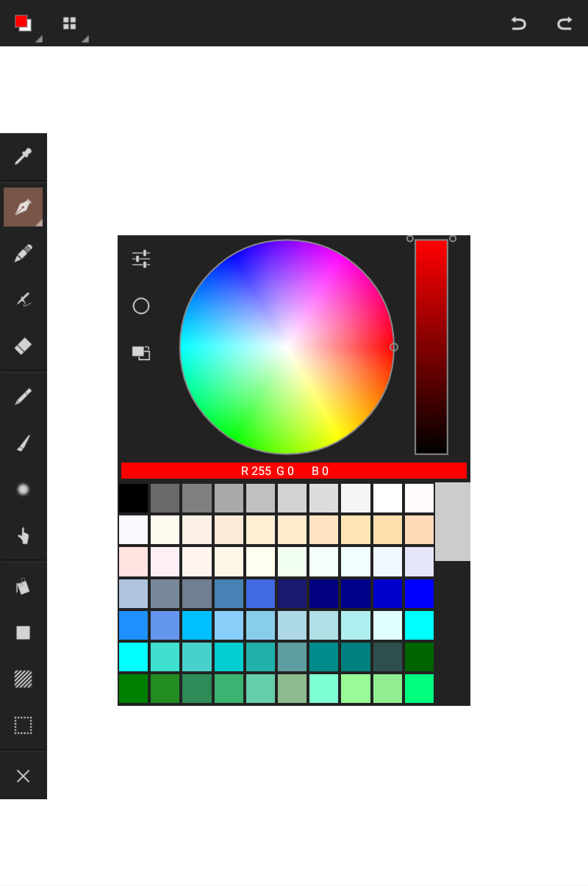Select the medium sea green swatch

point(229,688)
